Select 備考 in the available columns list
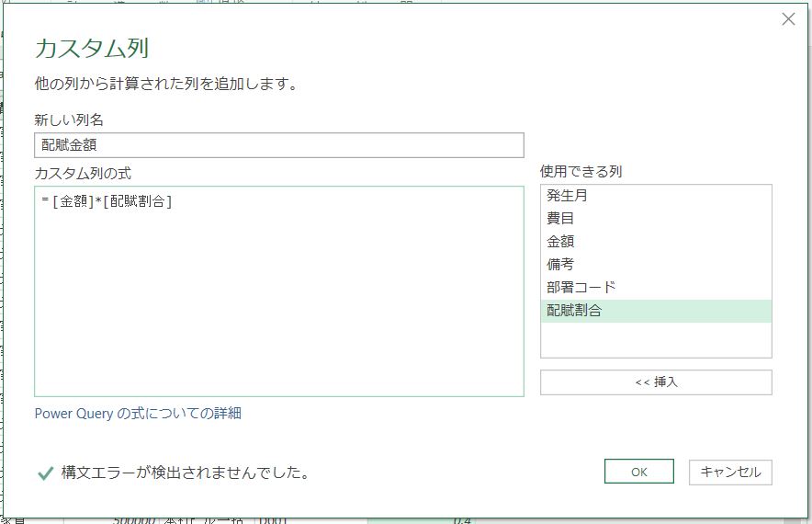The width and height of the screenshot is (812, 524). tap(560, 265)
